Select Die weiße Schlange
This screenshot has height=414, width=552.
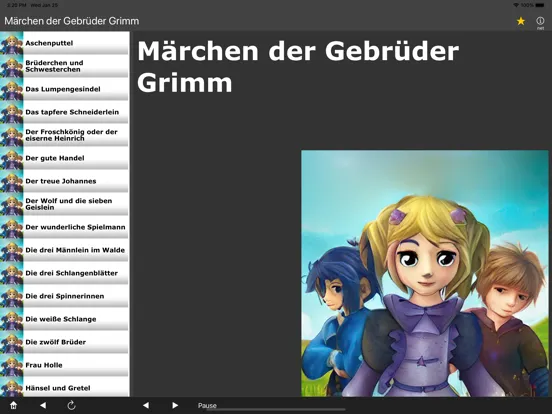click(65, 319)
